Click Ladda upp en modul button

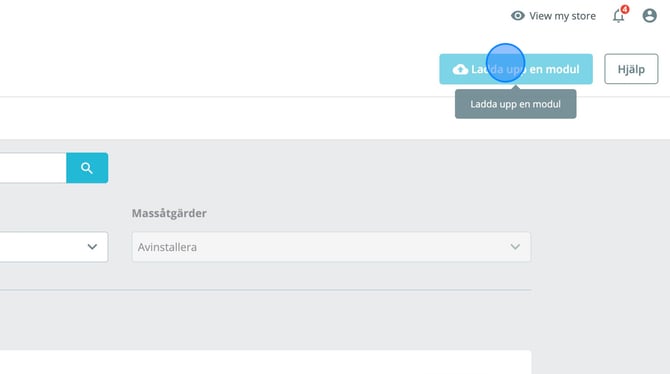pos(516,69)
